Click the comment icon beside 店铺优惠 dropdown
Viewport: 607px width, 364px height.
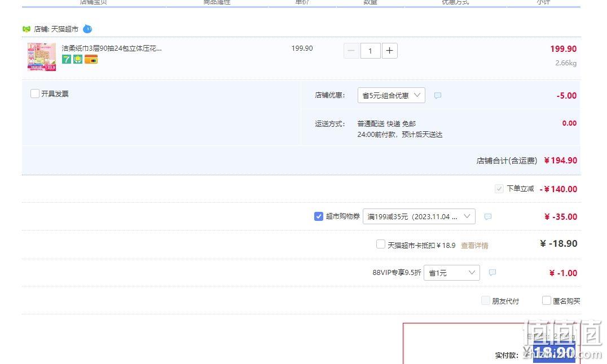click(x=437, y=96)
